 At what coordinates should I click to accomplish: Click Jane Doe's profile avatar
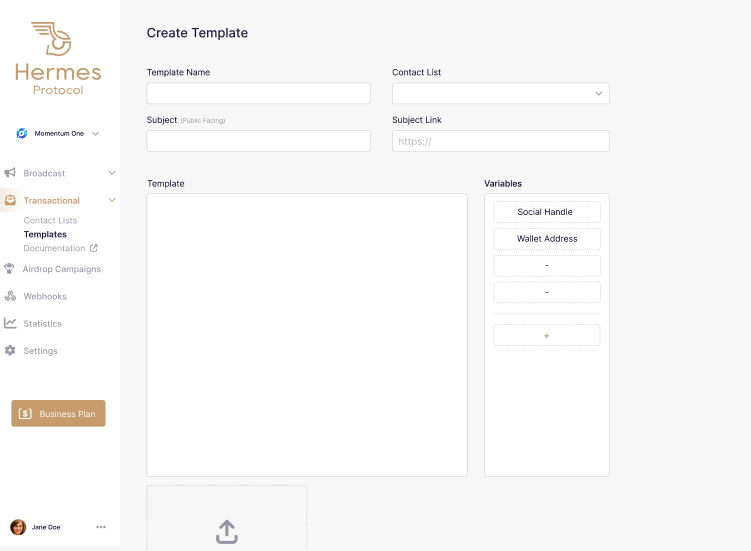tap(18, 527)
